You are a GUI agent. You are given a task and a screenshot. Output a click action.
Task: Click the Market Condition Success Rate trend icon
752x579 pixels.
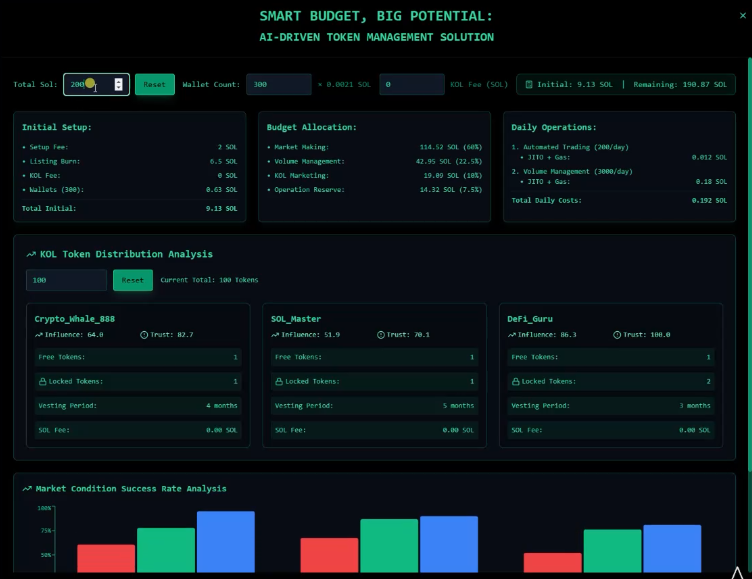pos(27,489)
